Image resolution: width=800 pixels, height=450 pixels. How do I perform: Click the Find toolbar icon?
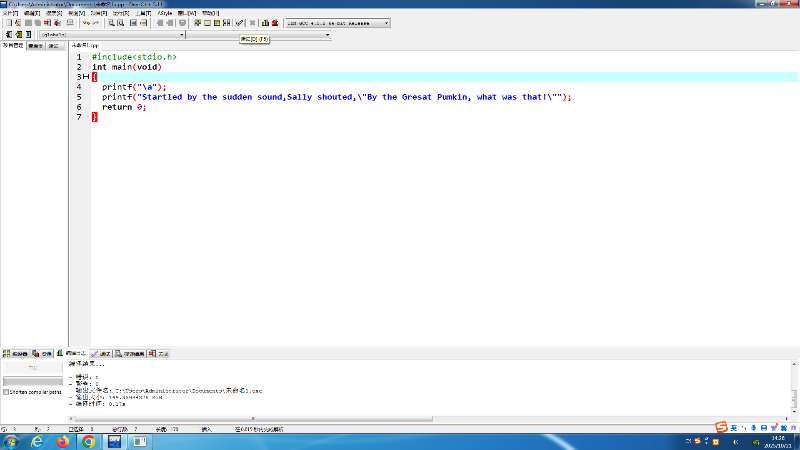(x=111, y=23)
